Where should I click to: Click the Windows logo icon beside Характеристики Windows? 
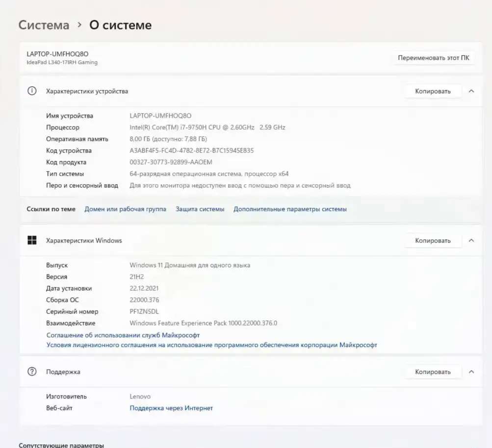pyautogui.click(x=32, y=241)
